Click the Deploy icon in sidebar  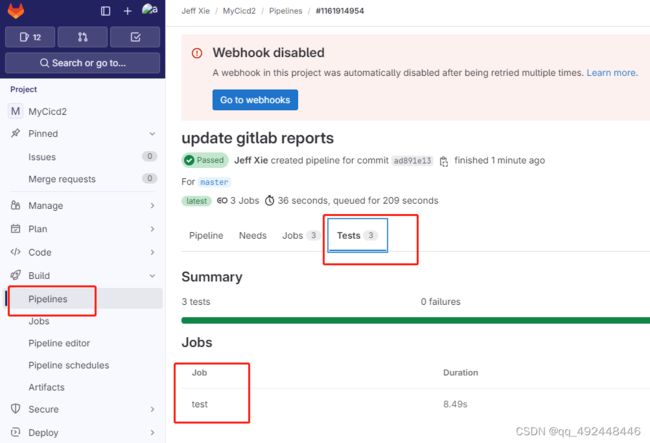(15, 432)
